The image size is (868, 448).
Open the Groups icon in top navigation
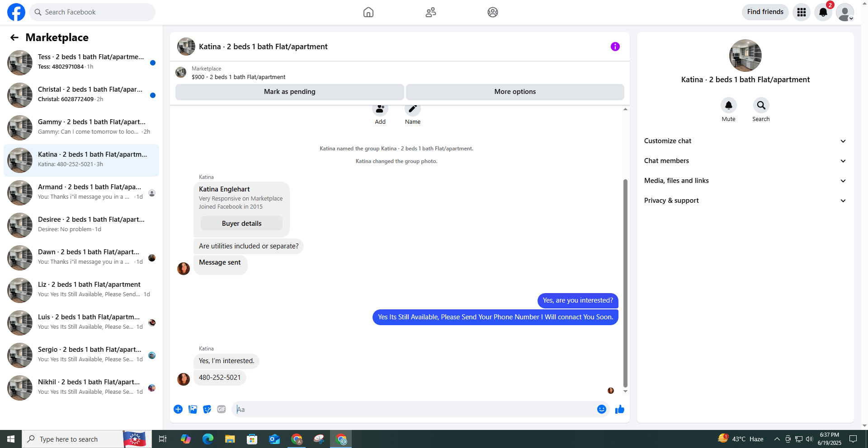click(x=493, y=12)
